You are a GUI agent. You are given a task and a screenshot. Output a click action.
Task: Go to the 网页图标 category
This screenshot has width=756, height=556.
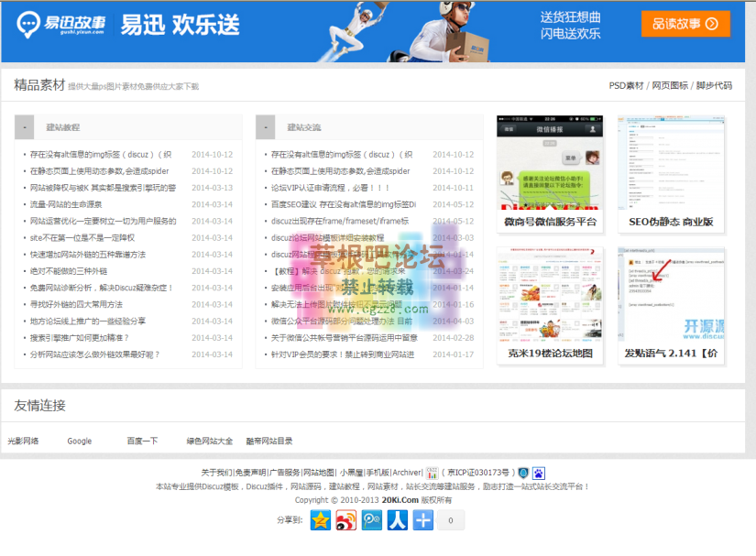[x=670, y=85]
